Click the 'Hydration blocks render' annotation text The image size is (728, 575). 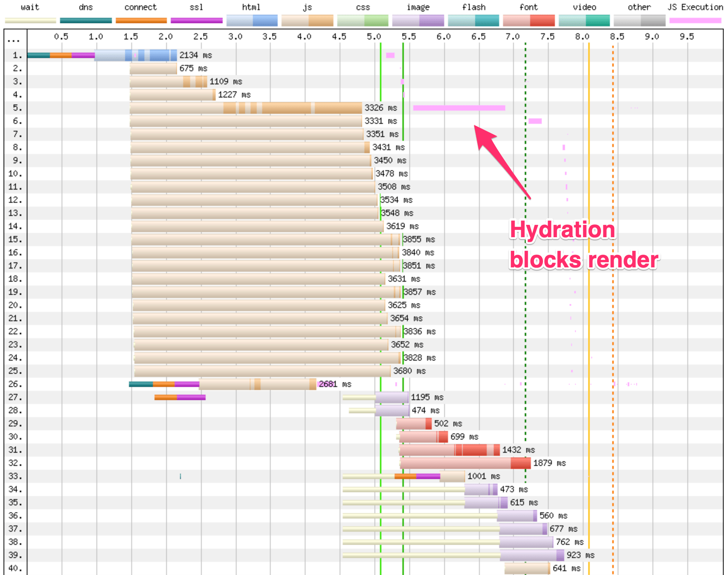tap(584, 245)
